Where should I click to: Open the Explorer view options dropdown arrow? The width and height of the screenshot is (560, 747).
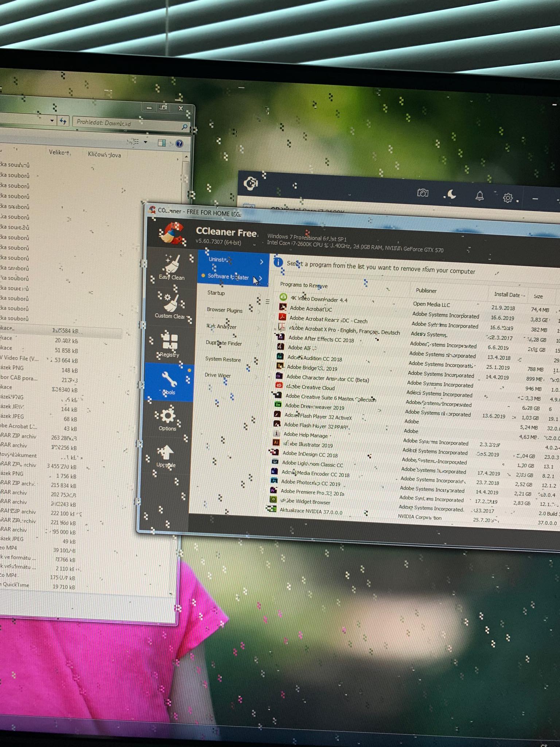pos(146,142)
